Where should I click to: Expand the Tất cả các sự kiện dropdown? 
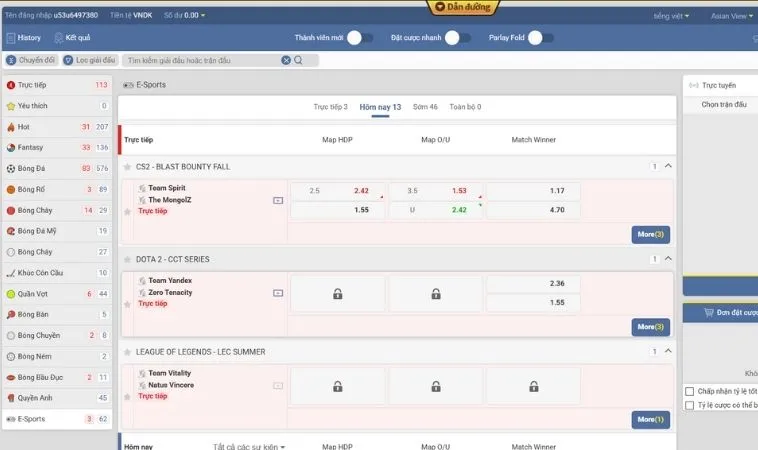(x=249, y=447)
